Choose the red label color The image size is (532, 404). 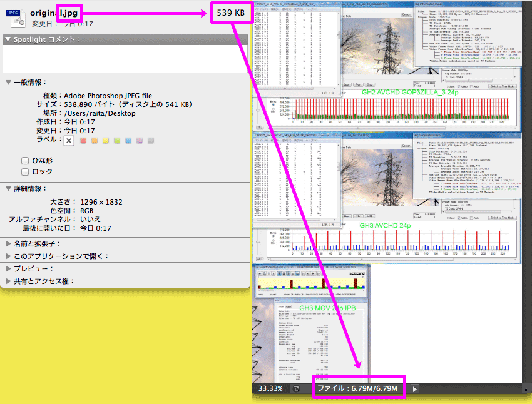(83, 141)
